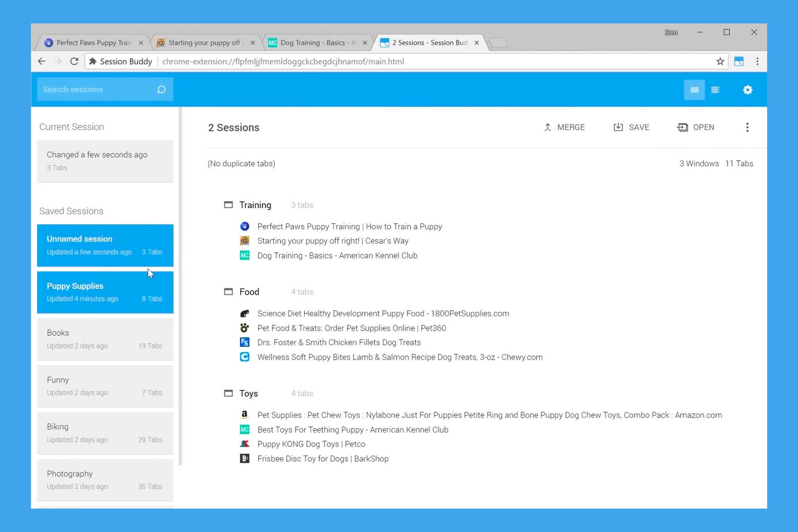Click the 1800PetSupplies favicon

click(245, 313)
